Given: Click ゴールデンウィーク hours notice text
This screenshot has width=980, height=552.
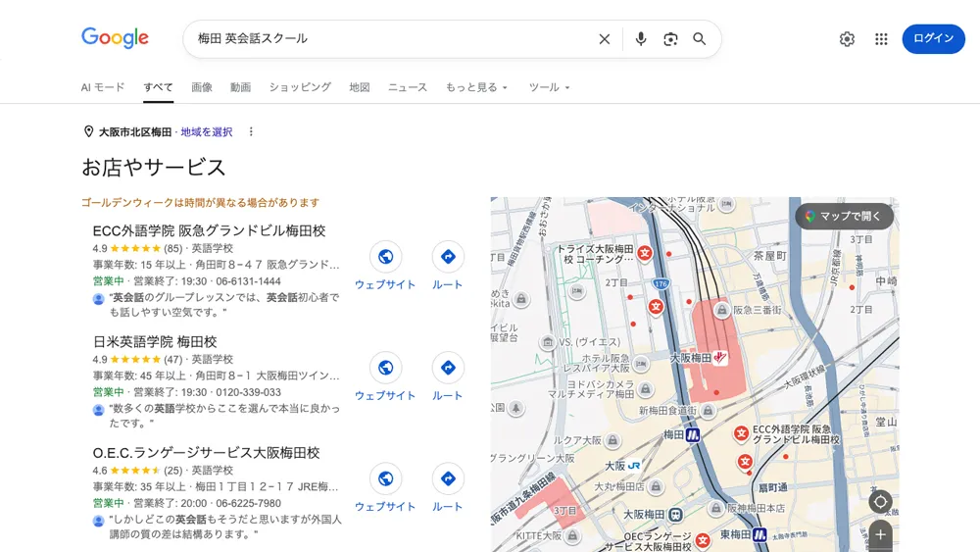Looking at the screenshot, I should [200, 203].
